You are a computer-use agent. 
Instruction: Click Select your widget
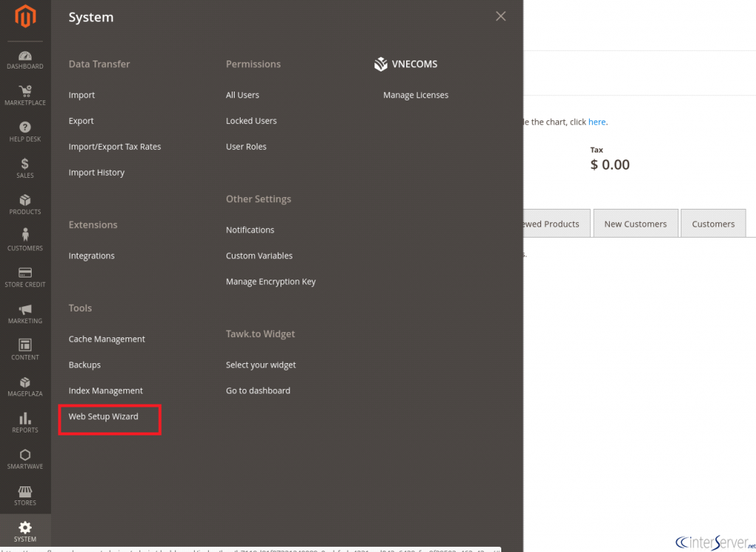click(x=261, y=365)
